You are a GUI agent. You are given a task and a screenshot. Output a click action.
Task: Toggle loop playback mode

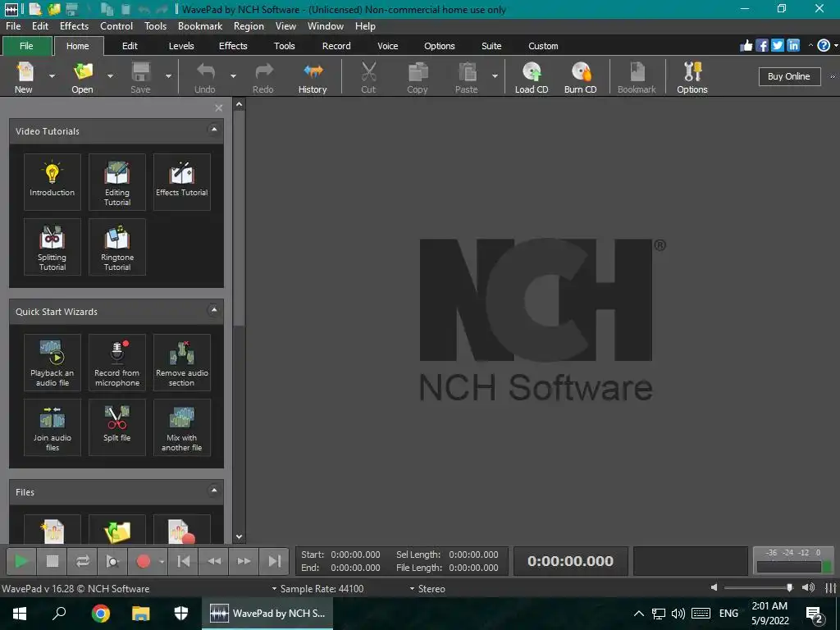[83, 561]
